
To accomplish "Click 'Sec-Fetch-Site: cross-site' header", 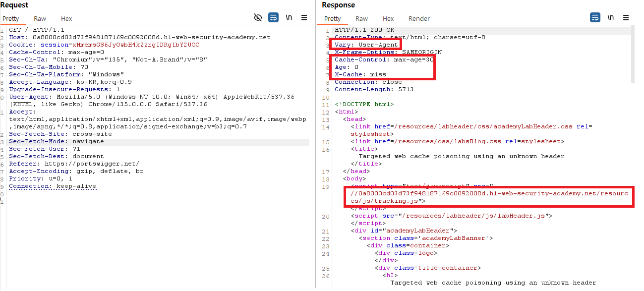I will [x=60, y=134].
